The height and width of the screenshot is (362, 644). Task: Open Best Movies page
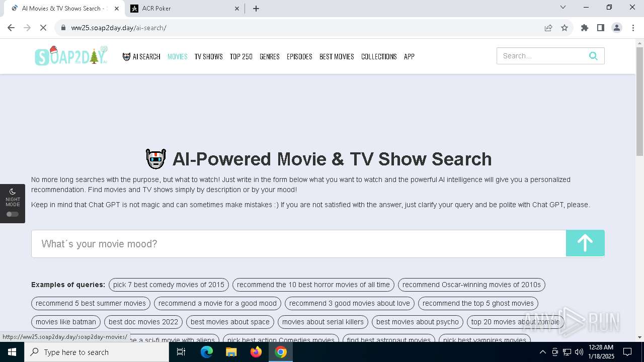337,56
